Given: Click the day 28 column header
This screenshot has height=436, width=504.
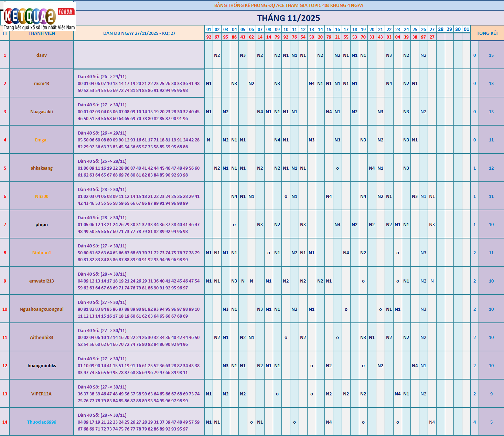Looking at the screenshot, I should 441,29.
